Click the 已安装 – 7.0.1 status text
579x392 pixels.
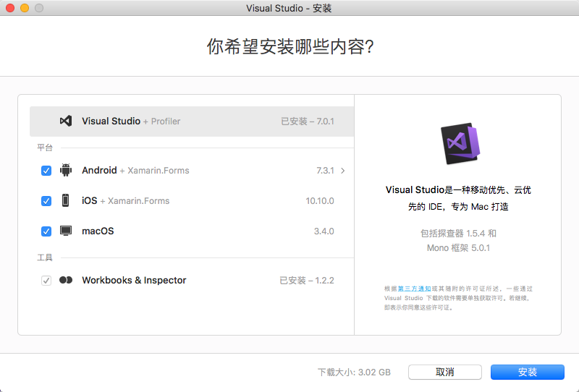[307, 122]
